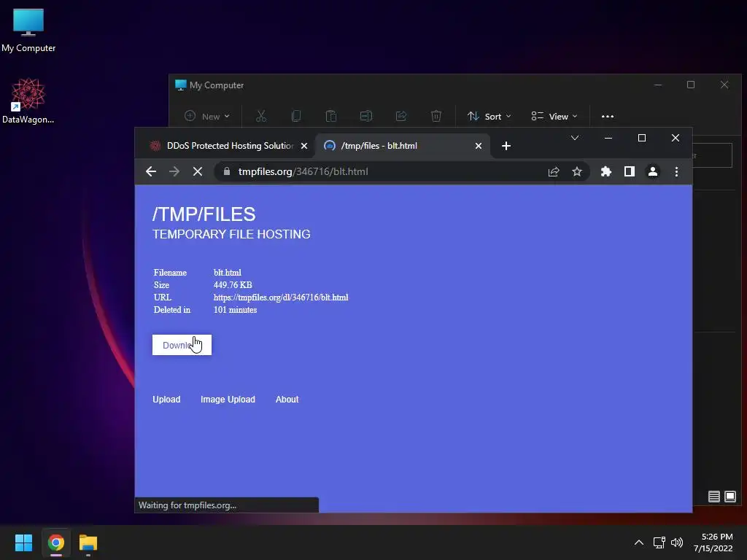Click the Chrome back arrow

(x=151, y=171)
